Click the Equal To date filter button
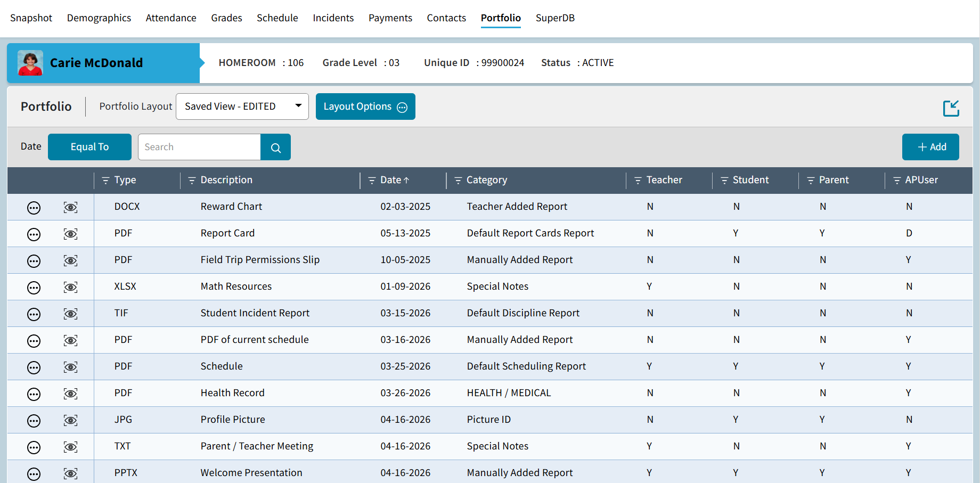 [x=89, y=147]
